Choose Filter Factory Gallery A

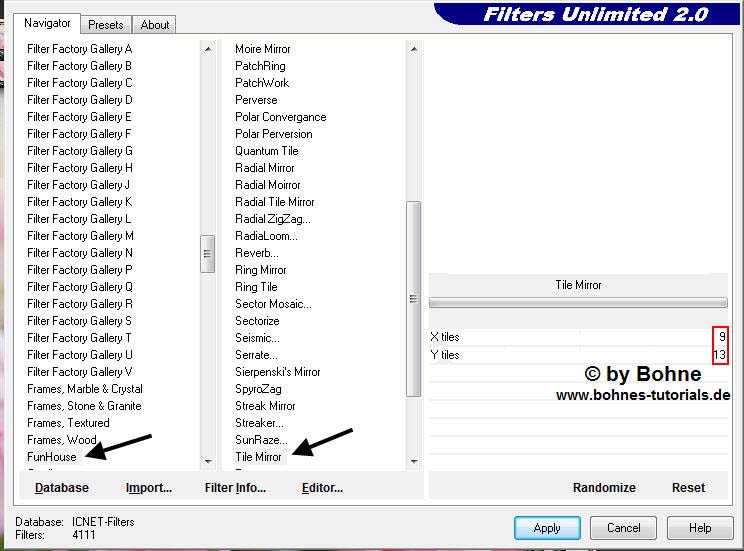(80, 49)
